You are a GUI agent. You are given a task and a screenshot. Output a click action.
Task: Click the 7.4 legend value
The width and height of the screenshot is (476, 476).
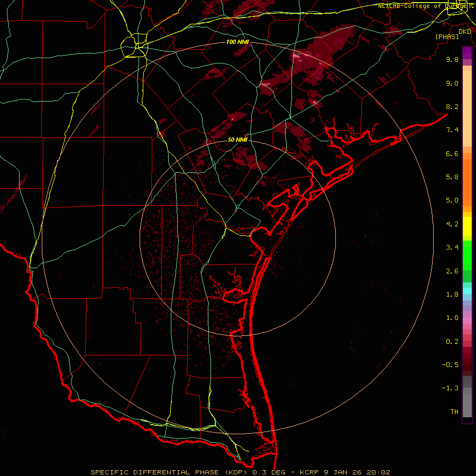tap(452, 130)
